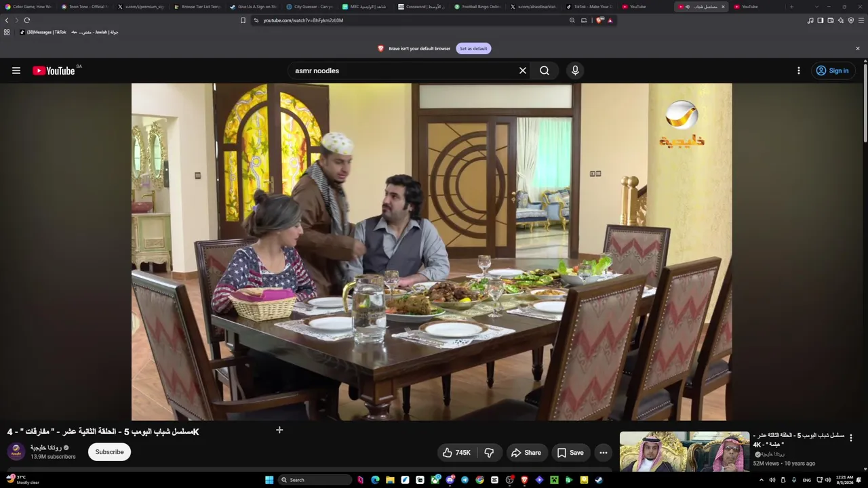Image resolution: width=868 pixels, height=488 pixels.
Task: Go back in browser history
Action: (7, 20)
